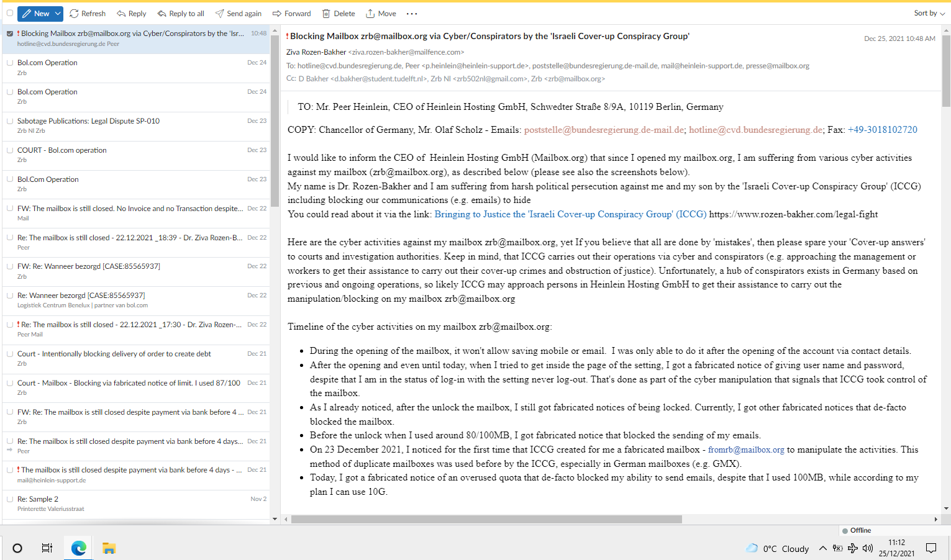Click Send again in toolbar
The height and width of the screenshot is (560, 951).
click(239, 13)
